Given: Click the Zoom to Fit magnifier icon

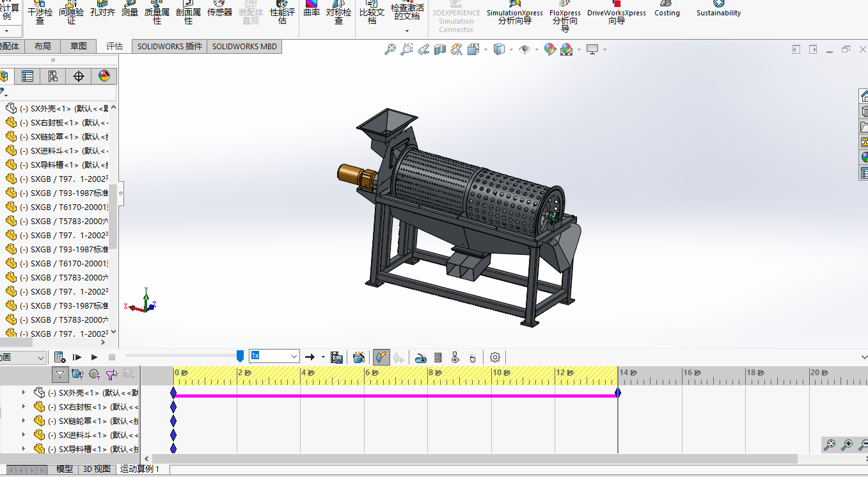Looking at the screenshot, I should (x=390, y=49).
